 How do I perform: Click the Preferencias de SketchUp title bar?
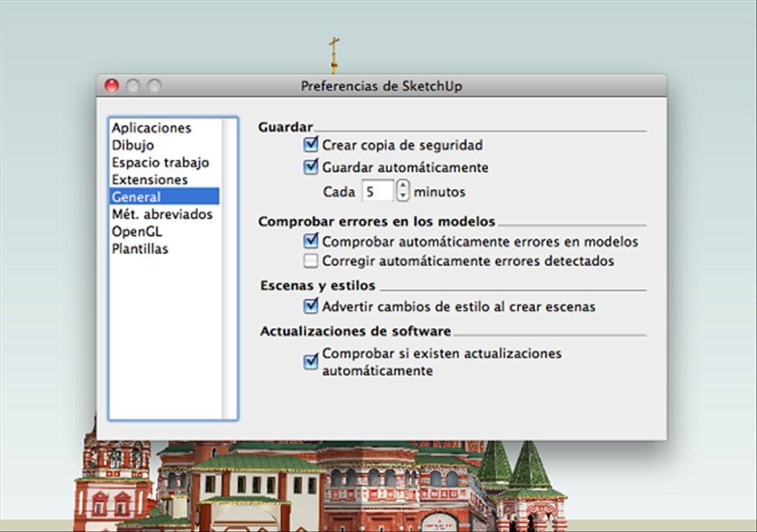pos(381,86)
